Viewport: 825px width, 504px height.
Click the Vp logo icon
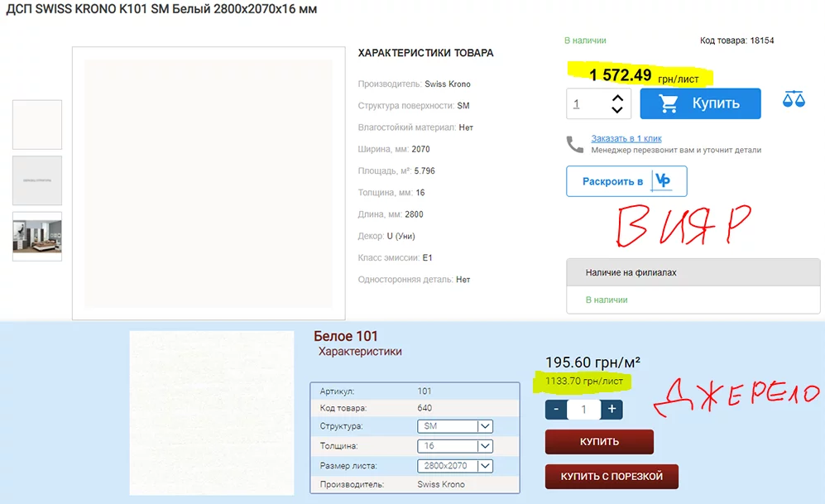coord(663,181)
